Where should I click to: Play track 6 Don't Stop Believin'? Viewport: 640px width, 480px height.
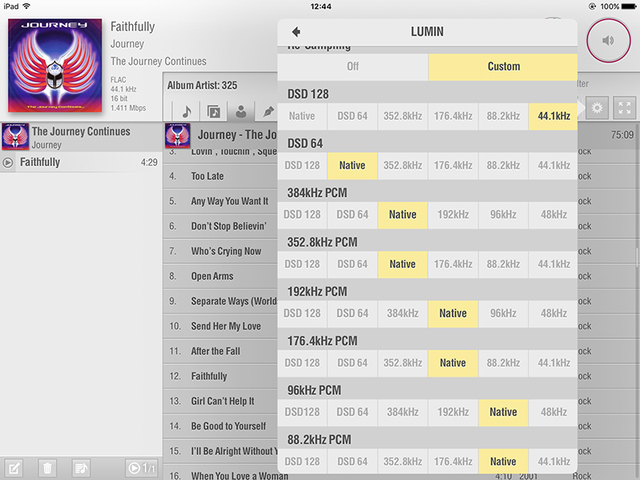coord(220,226)
